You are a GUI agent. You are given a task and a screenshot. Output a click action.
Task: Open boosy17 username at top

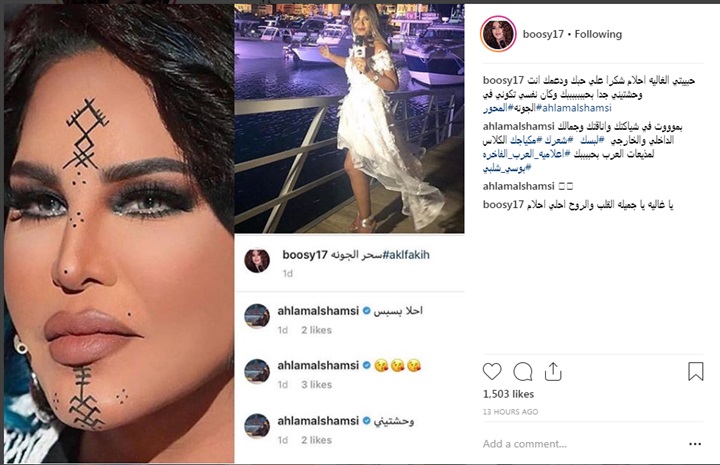(543, 34)
